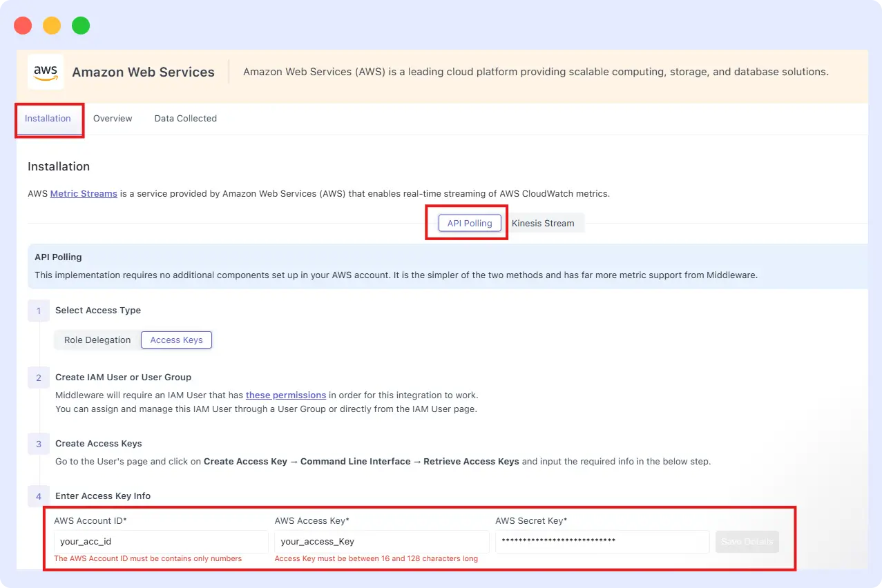Click the API Polling info heading
This screenshot has height=588, width=882.
pos(58,257)
